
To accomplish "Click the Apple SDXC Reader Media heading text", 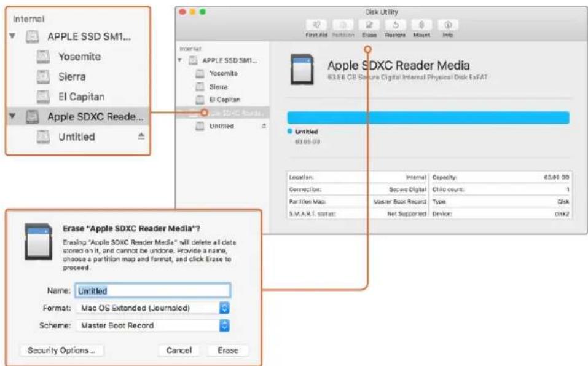I will [x=399, y=65].
